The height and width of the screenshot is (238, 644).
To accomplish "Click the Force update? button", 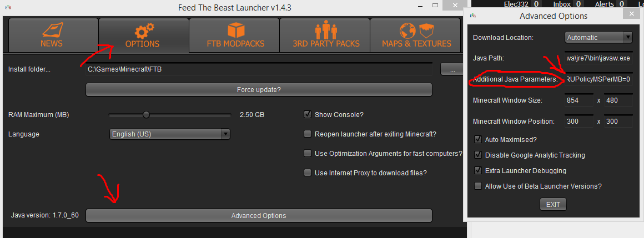I will pyautogui.click(x=259, y=89).
